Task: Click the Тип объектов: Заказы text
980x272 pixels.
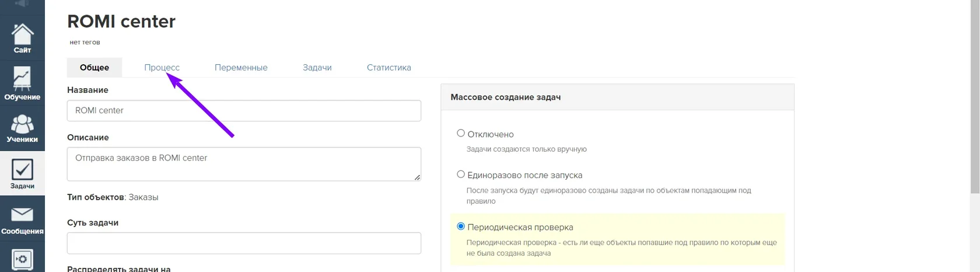Action: pos(113,197)
